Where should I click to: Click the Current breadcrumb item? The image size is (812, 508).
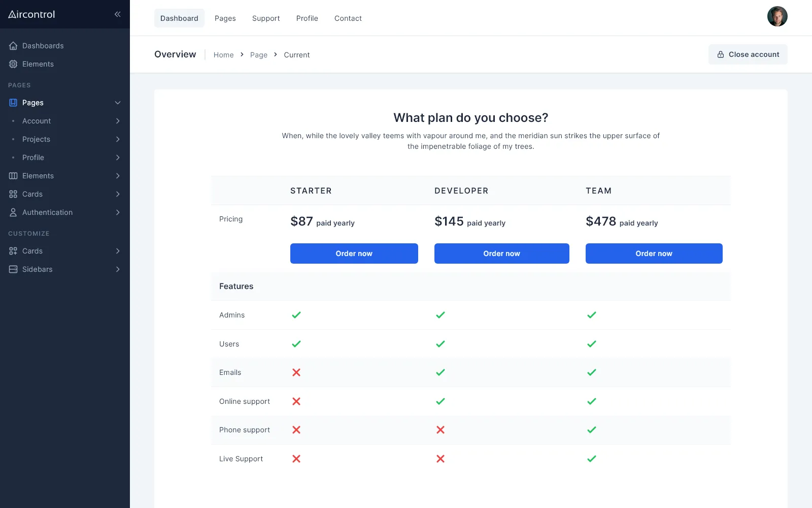(297, 55)
